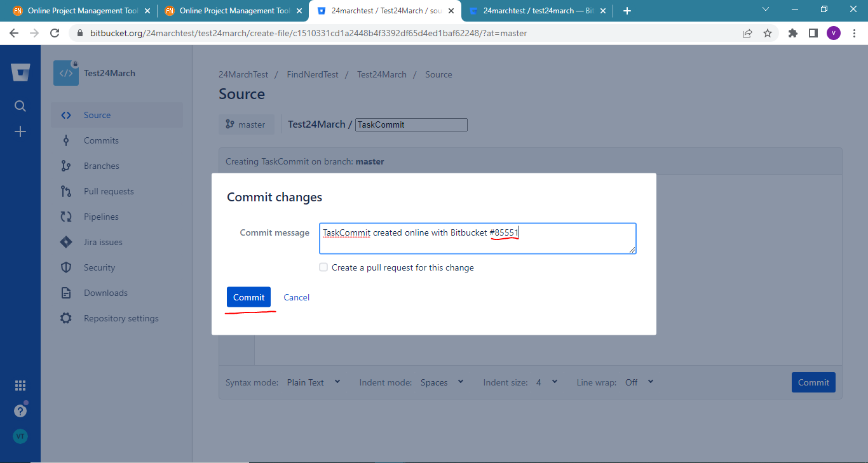Viewport: 868px width, 463px height.
Task: Open the Jira issues item in the sidebar
Action: tap(117, 242)
